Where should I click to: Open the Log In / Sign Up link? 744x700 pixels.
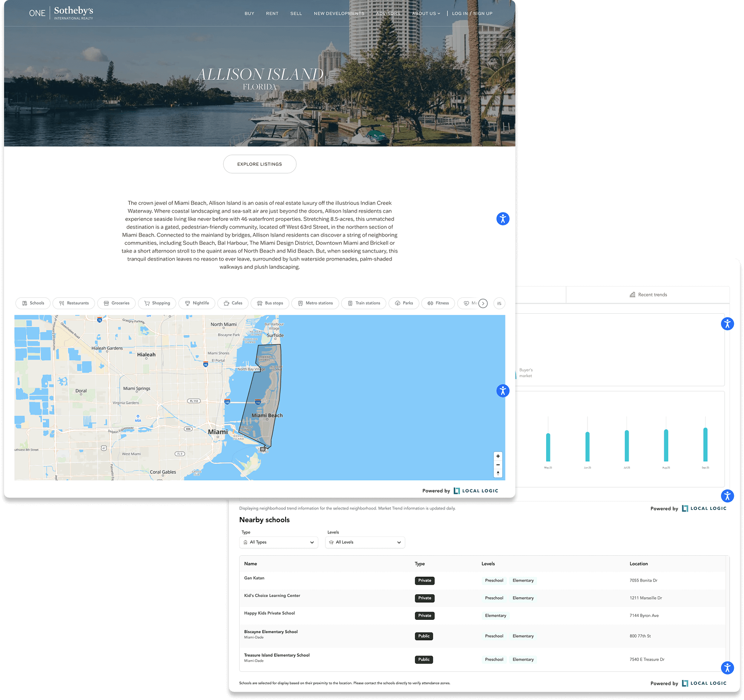coord(472,14)
